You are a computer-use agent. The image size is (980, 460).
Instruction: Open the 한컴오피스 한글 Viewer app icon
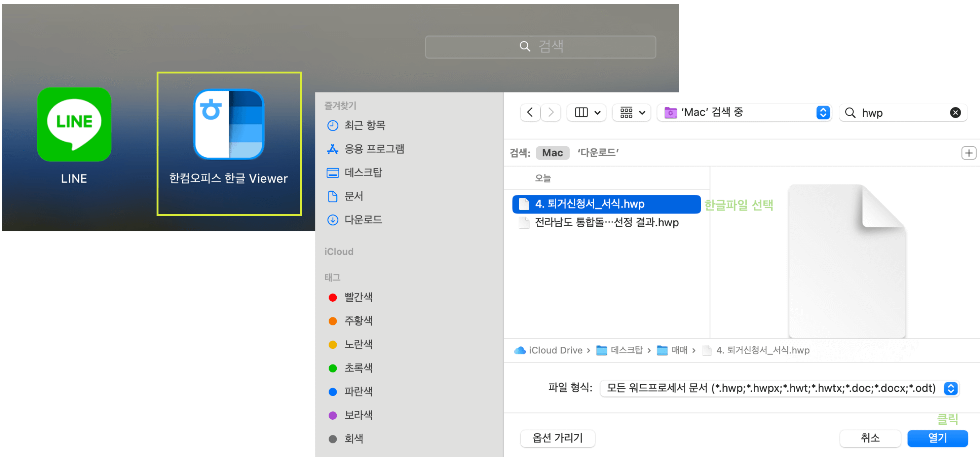229,125
